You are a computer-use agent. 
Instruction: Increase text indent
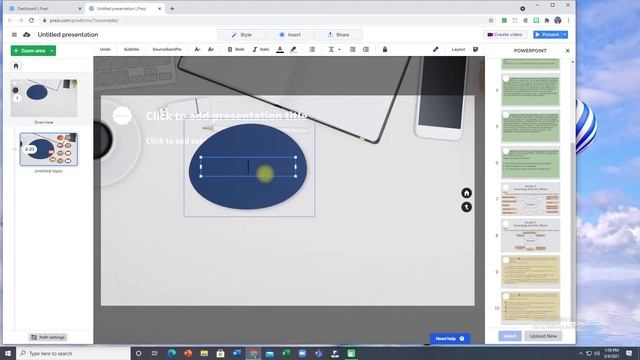click(x=366, y=49)
